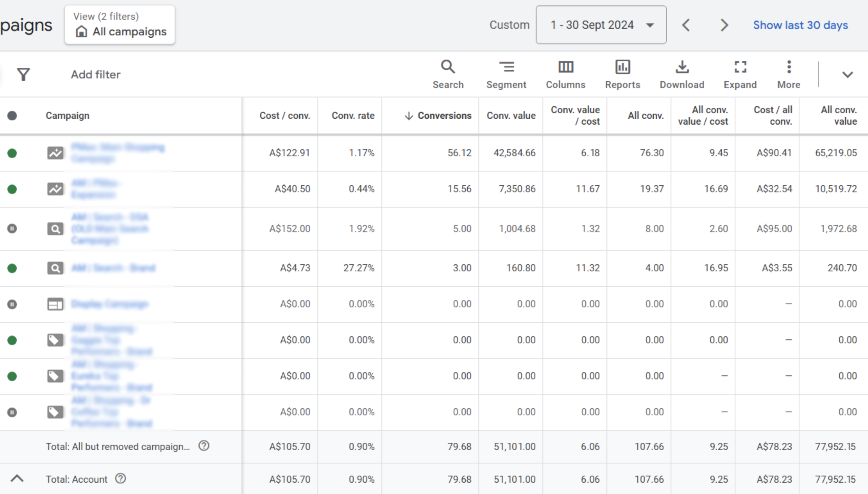868x494 pixels.
Task: Click the A$90.41 cost per all conv. cell
Action: pyautogui.click(x=774, y=153)
